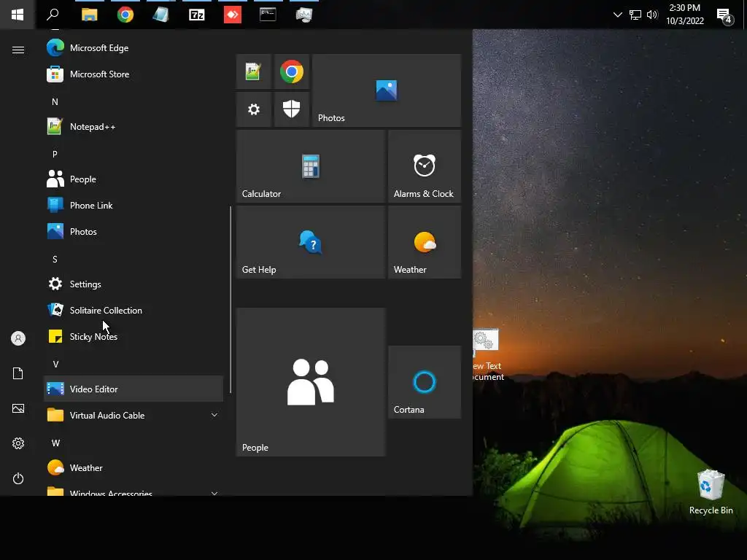Click the Windows Start button

pos(18,15)
